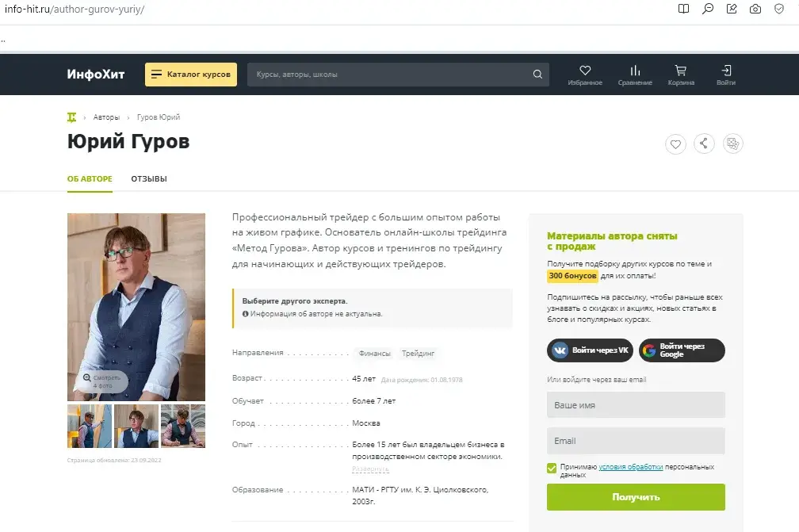Click the Гуров Юрий breadcrumb

point(159,117)
